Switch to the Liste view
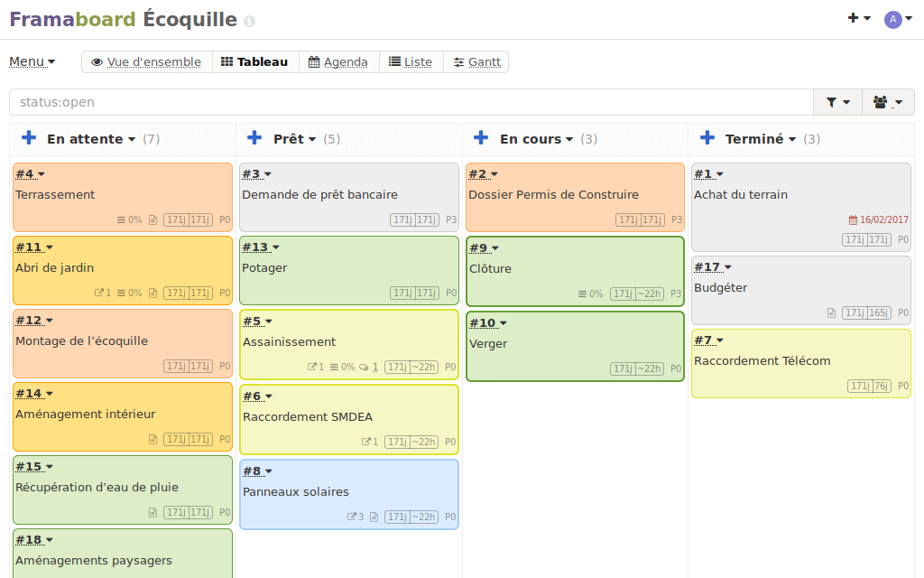The image size is (924, 578). click(411, 61)
